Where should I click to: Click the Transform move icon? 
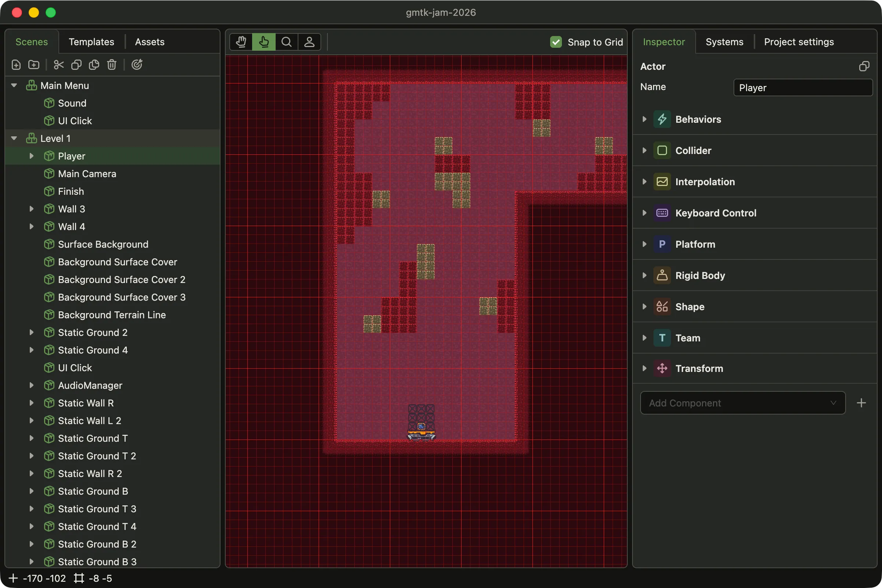(662, 369)
